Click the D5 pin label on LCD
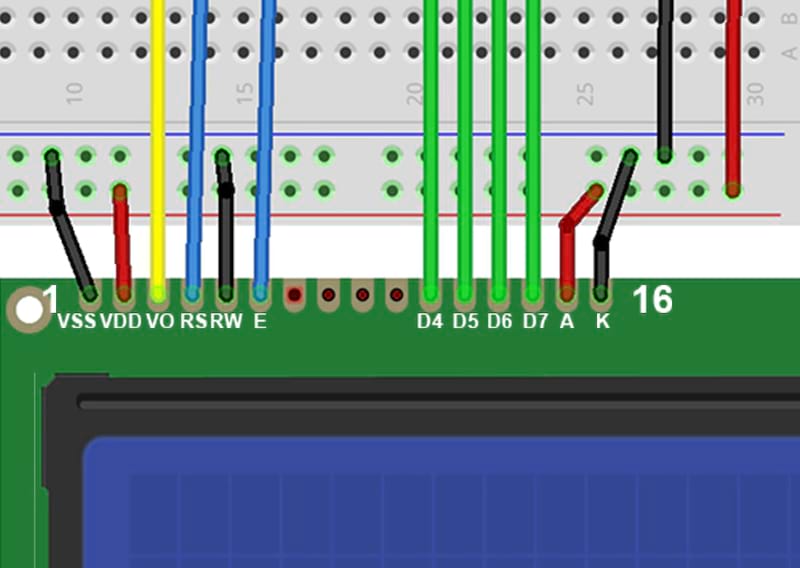Screen dimensions: 800x568 click(x=465, y=321)
